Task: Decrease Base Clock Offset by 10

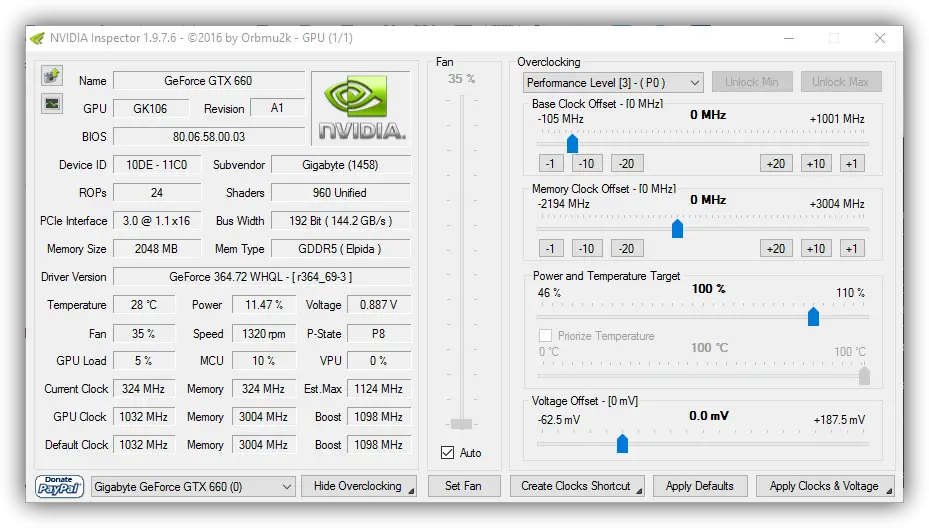Action: (x=587, y=164)
